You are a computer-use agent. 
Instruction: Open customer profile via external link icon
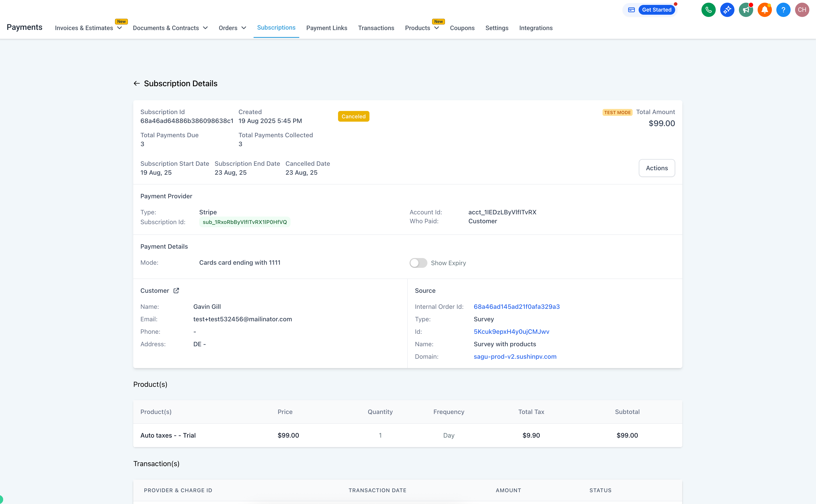(x=176, y=291)
